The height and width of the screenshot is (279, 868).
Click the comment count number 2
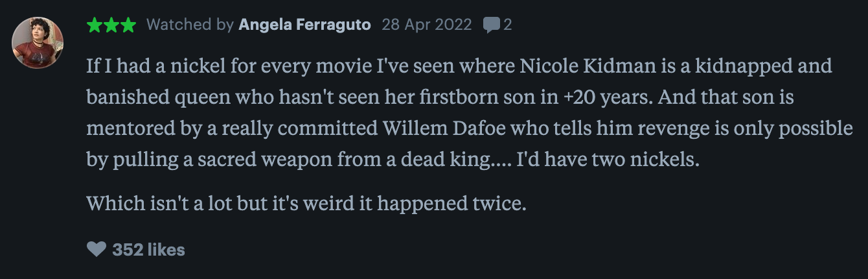click(508, 25)
